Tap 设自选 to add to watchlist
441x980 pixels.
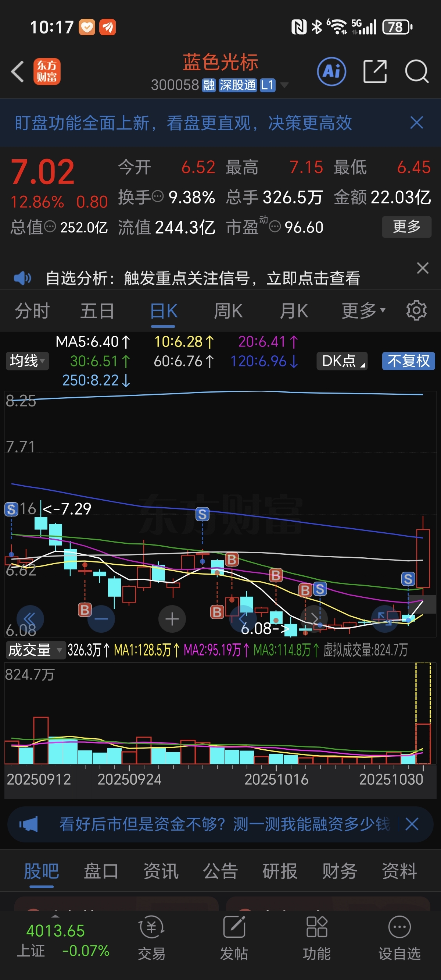tap(399, 938)
